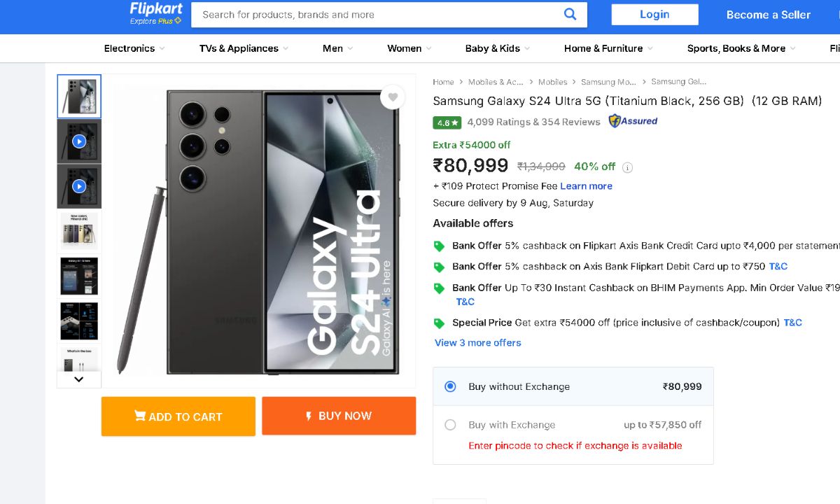
Task: Select Buy without Exchange option
Action: [x=451, y=386]
